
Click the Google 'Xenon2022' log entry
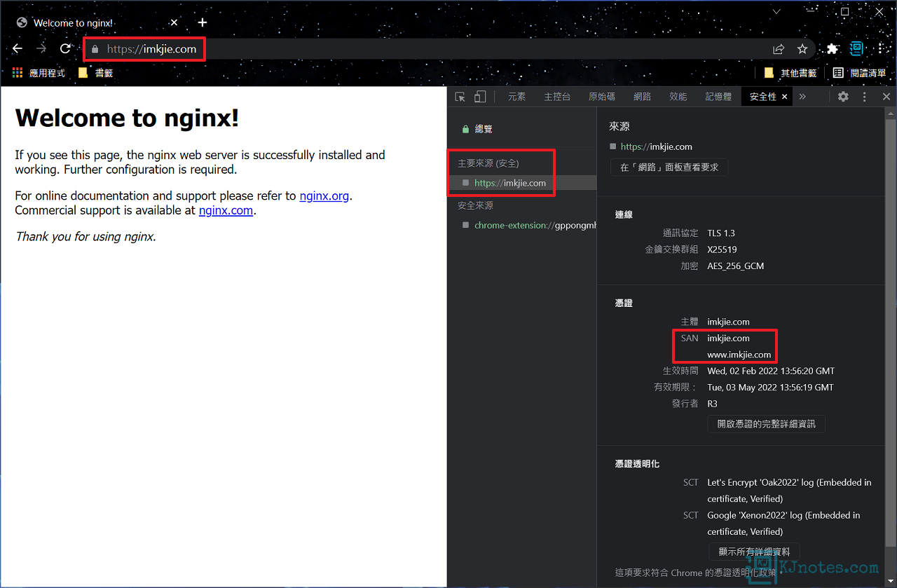coord(784,524)
